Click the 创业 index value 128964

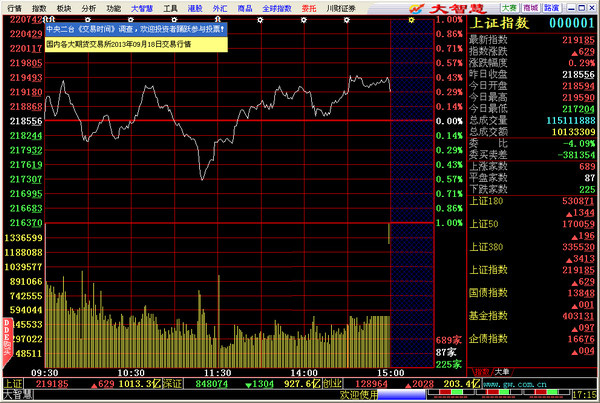(371, 384)
